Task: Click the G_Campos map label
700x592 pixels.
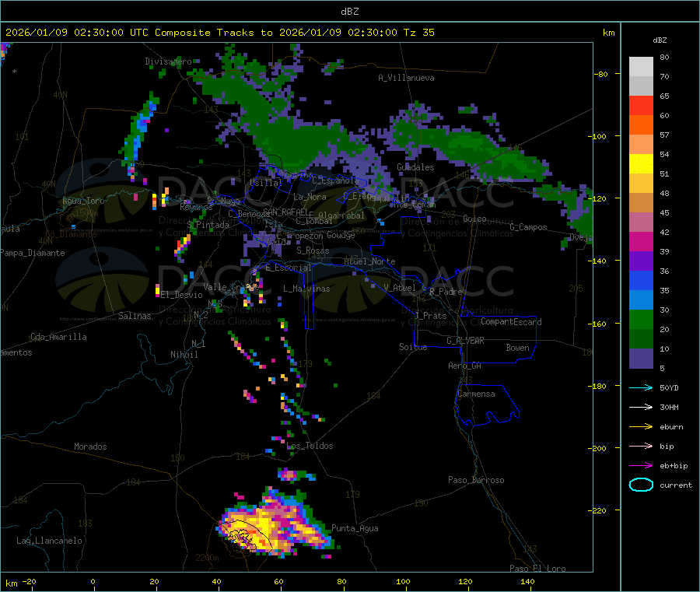Action: click(x=529, y=227)
